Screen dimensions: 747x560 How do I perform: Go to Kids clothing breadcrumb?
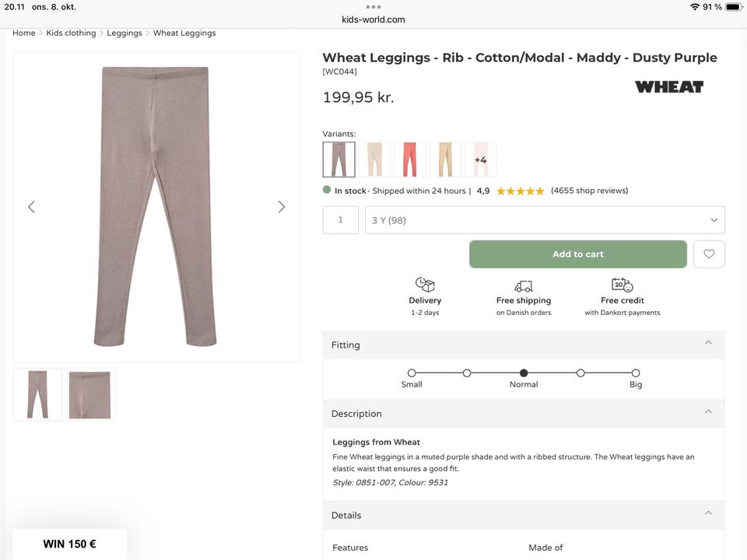pos(71,33)
